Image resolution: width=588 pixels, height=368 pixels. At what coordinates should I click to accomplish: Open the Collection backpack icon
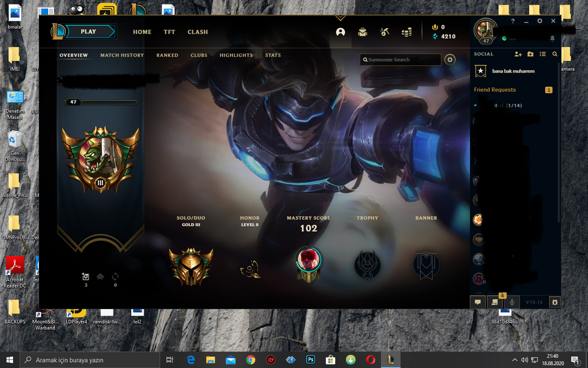pyautogui.click(x=362, y=32)
